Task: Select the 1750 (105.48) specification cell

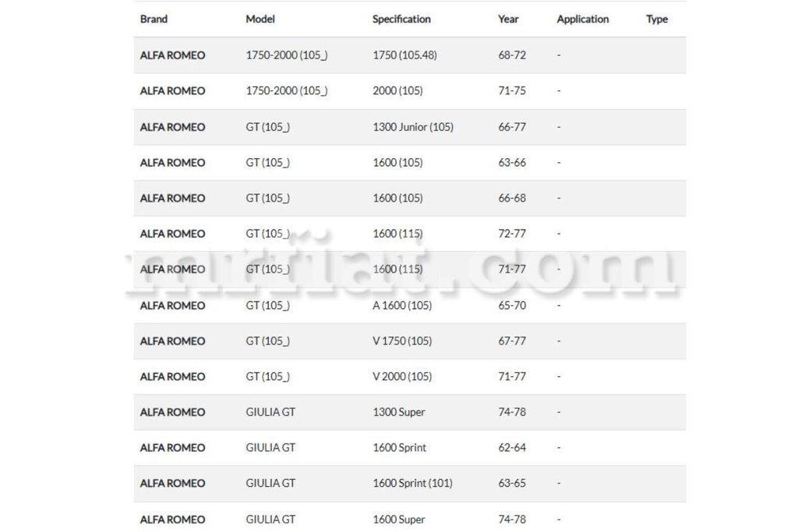Action: 406,55
